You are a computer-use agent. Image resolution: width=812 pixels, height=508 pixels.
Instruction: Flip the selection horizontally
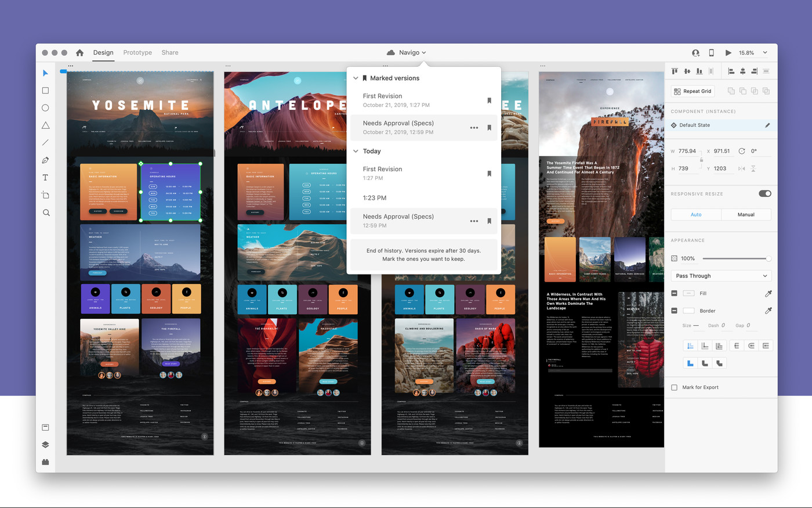coord(741,168)
